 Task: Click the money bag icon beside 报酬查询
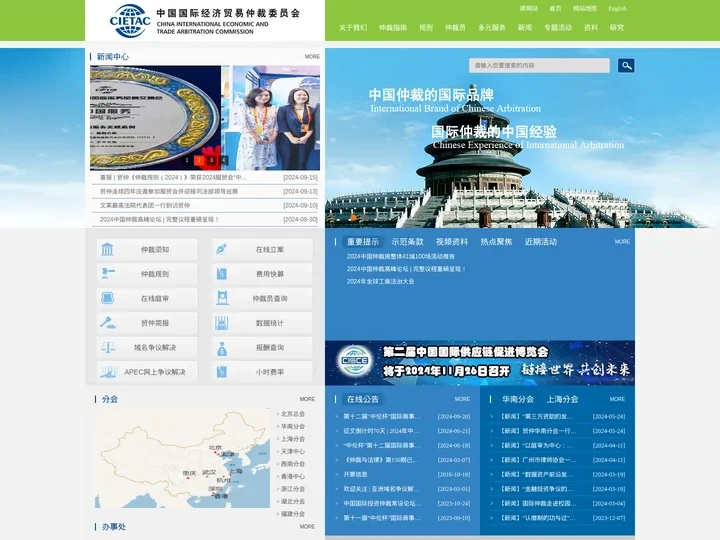pos(222,348)
